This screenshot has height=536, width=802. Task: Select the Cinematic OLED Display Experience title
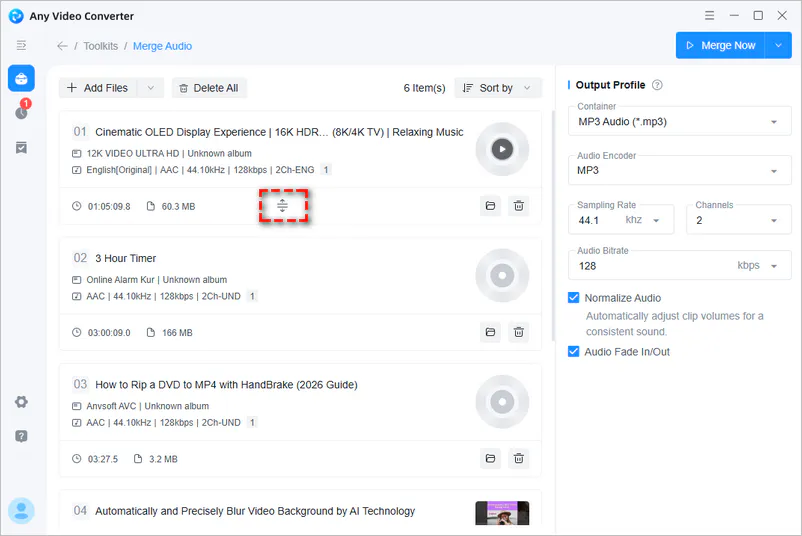click(279, 132)
